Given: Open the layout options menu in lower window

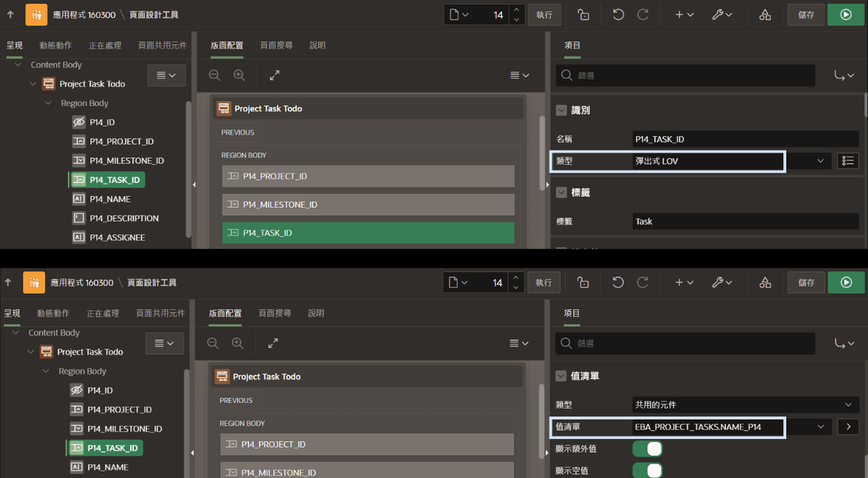Looking at the screenshot, I should click(x=520, y=343).
